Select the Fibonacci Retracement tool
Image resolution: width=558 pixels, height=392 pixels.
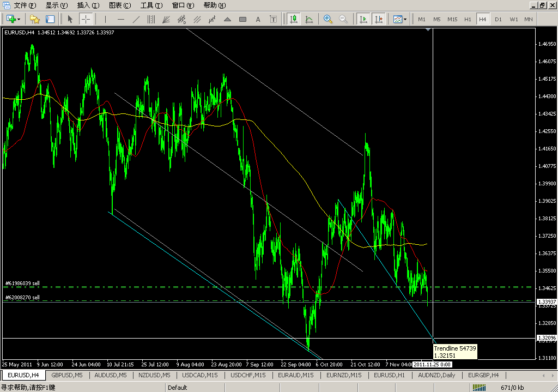(152, 19)
